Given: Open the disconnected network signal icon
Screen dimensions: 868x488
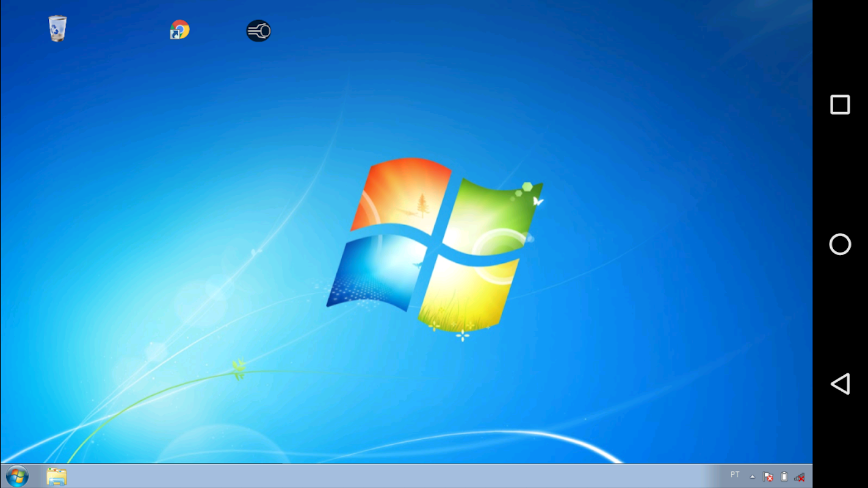Looking at the screenshot, I should click(x=799, y=477).
